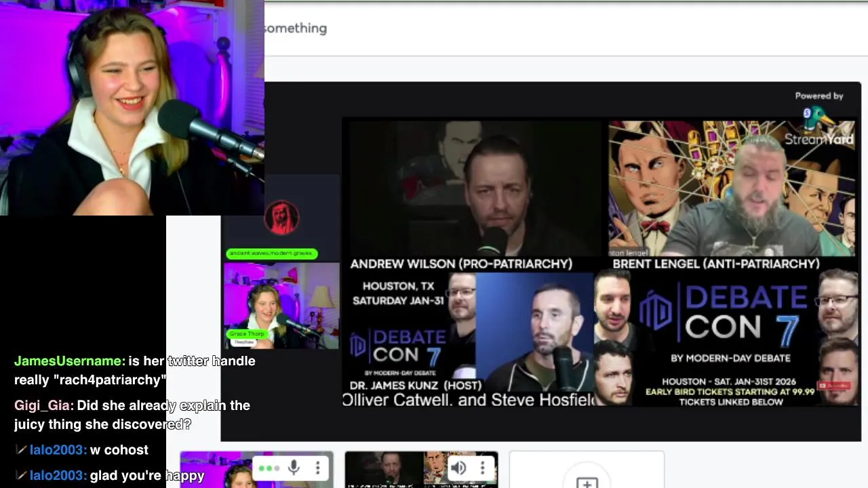Click the small red YouTube subscribe badge
Viewport: 868px width, 488px height.
[x=834, y=386]
